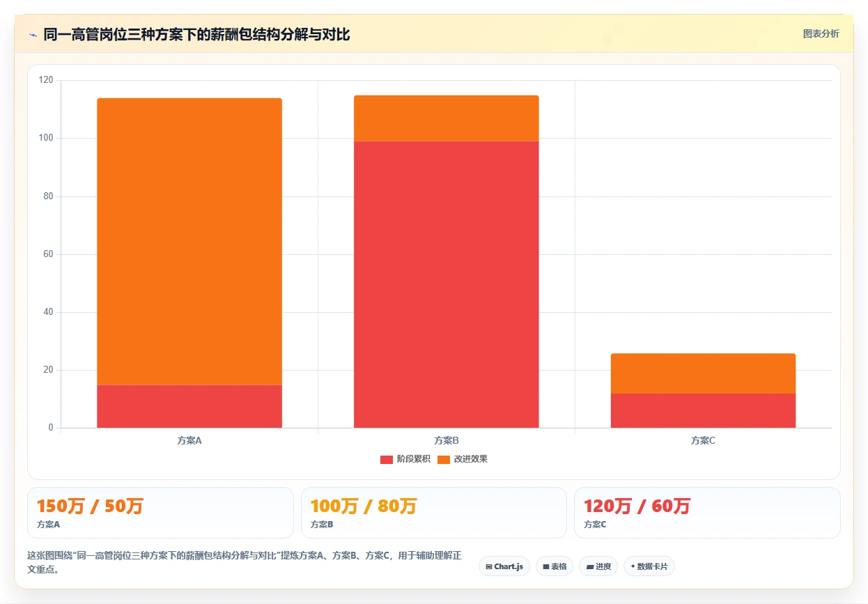The image size is (868, 604).
Task: Click the 方案B x-axis label
Action: click(x=447, y=440)
